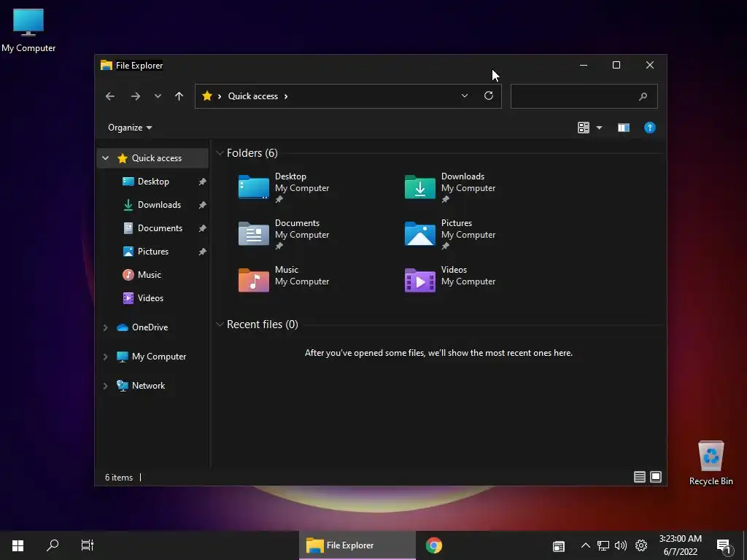The height and width of the screenshot is (560, 747).
Task: Select OneDrive in the sidebar
Action: pyautogui.click(x=150, y=327)
